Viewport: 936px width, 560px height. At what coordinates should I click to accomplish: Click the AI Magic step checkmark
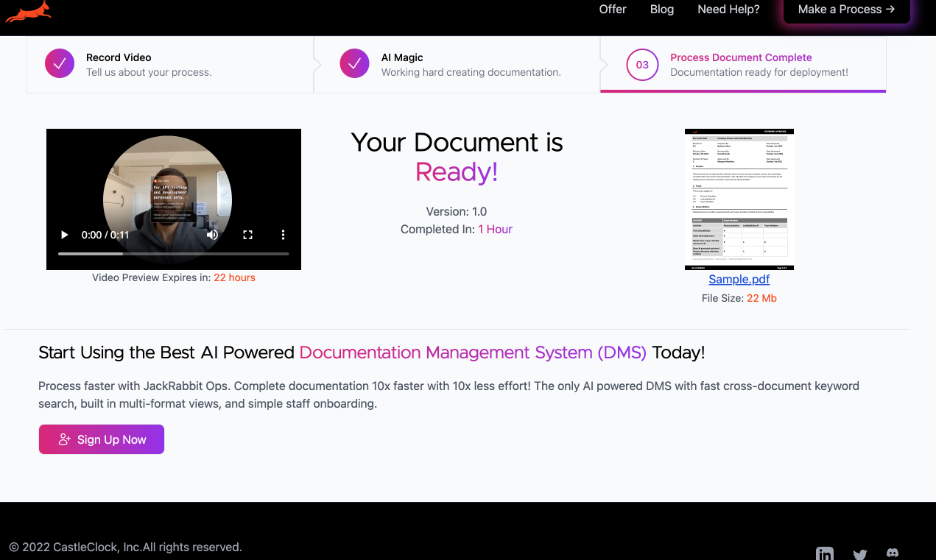354,64
